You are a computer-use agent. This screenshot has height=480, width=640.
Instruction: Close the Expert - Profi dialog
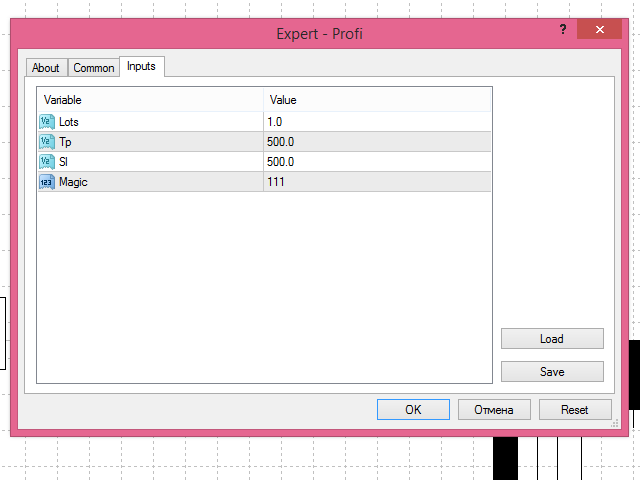[x=599, y=29]
